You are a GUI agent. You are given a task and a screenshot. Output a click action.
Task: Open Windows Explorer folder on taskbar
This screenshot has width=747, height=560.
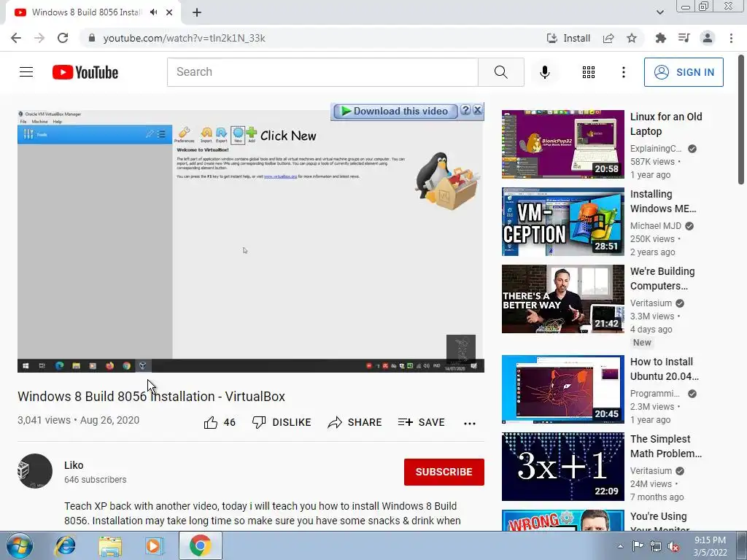click(x=110, y=546)
